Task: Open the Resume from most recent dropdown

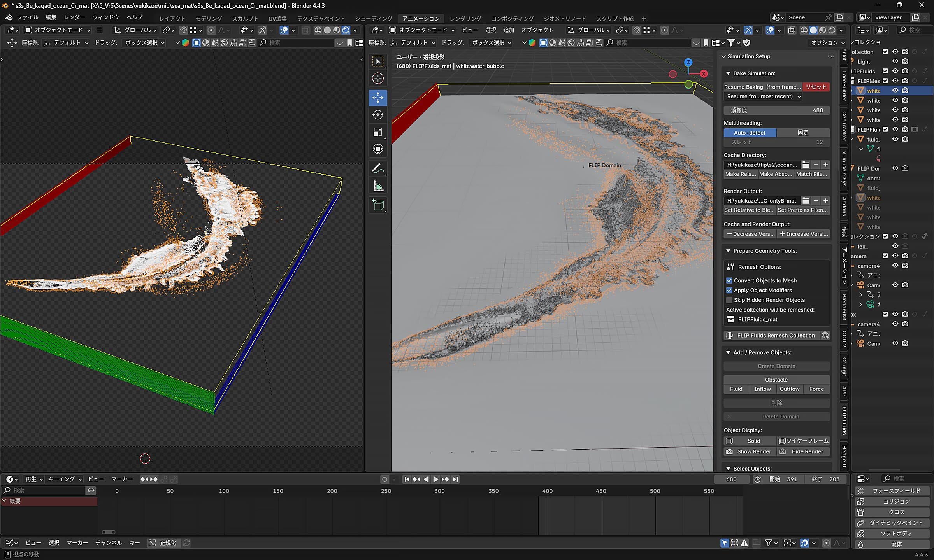Action: click(763, 96)
